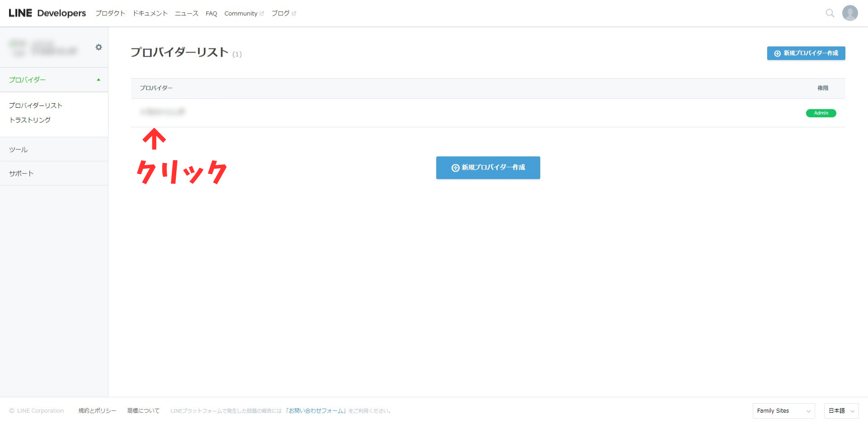Open the 日本語 language dropdown
This screenshot has width=868, height=424.
[x=841, y=411]
